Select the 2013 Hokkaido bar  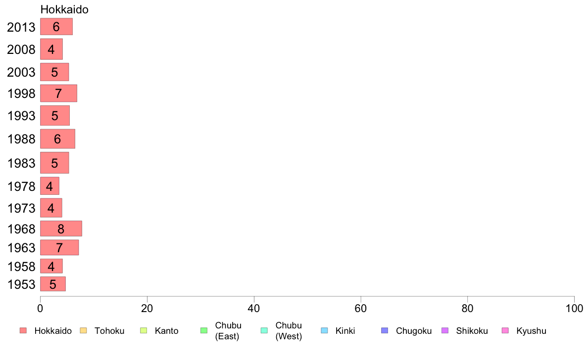(x=56, y=27)
